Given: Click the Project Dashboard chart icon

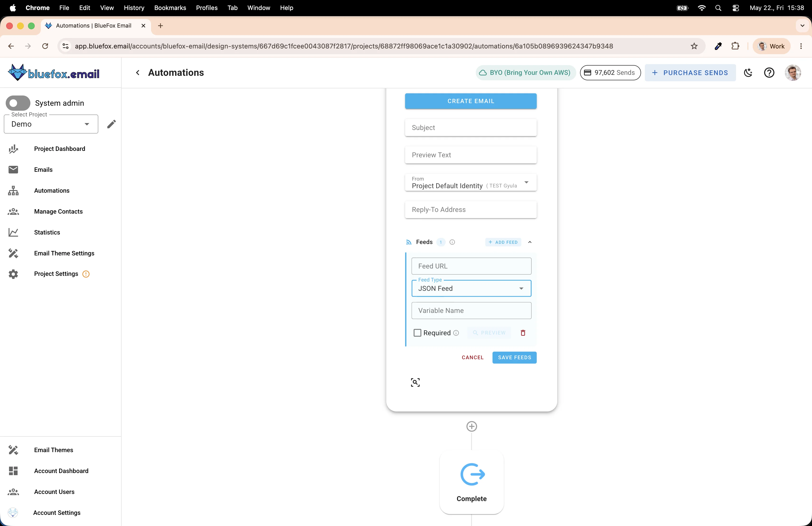Looking at the screenshot, I should click(13, 149).
